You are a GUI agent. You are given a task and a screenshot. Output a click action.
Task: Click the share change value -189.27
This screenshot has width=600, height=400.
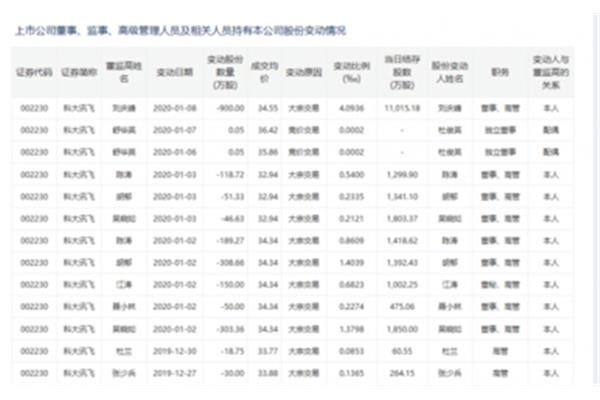click(x=230, y=241)
